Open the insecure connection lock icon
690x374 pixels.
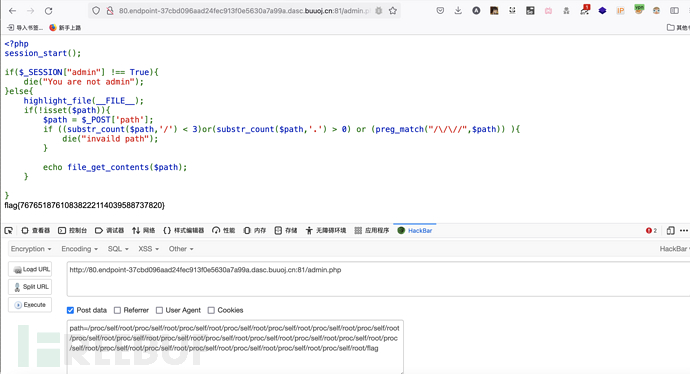point(110,11)
